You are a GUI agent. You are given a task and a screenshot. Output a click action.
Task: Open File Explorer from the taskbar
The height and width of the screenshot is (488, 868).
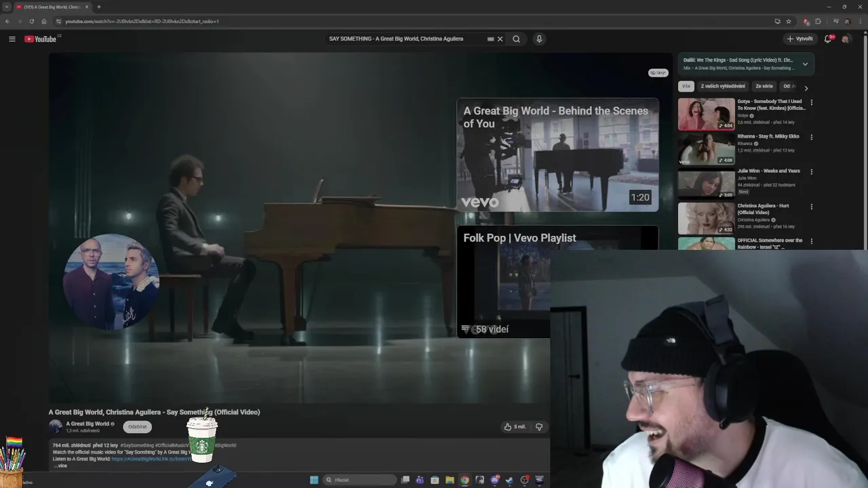coord(450,480)
